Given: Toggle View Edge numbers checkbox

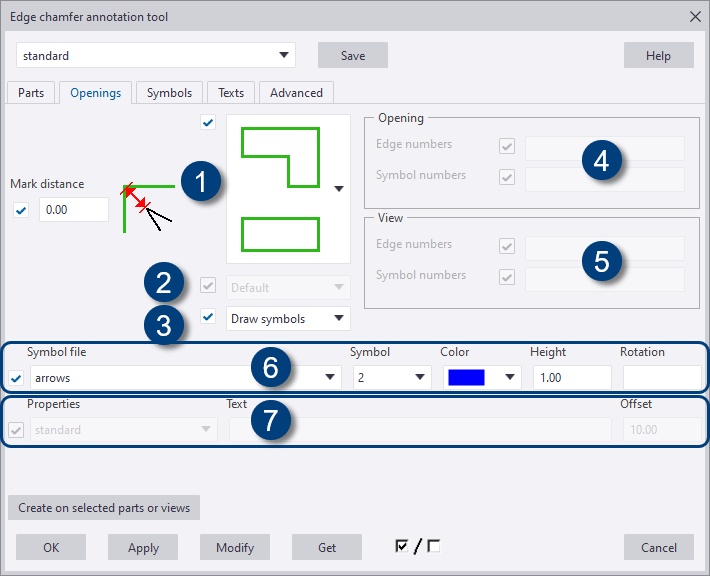Looking at the screenshot, I should coord(507,246).
